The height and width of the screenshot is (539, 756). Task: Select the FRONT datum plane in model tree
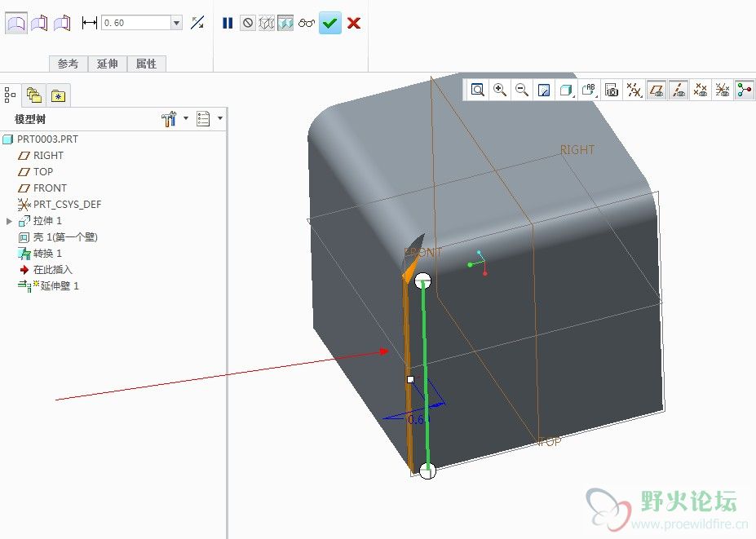[x=42, y=188]
